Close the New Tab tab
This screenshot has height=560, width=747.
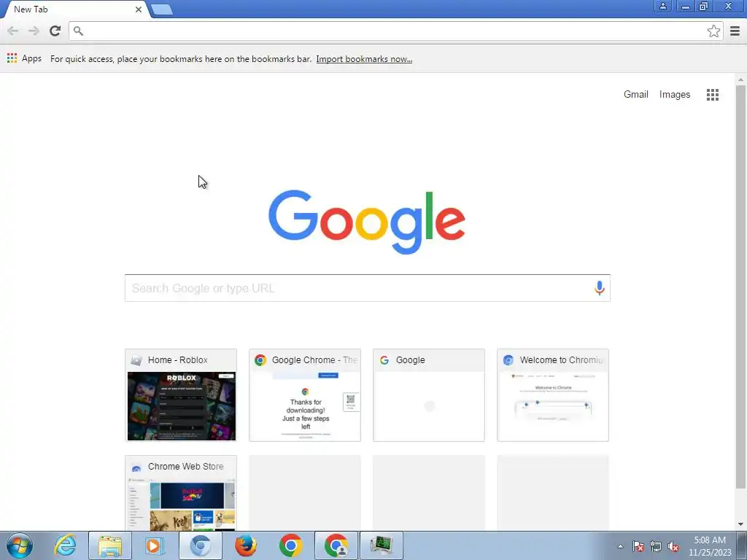pos(138,9)
